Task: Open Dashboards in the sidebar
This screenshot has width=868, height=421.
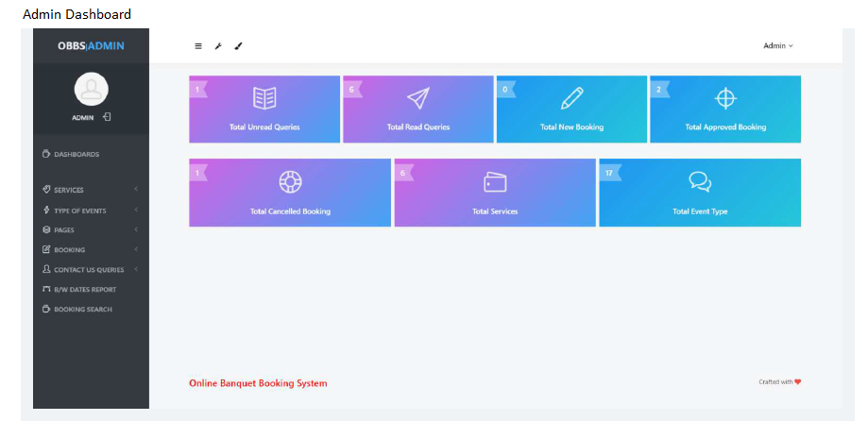Action: pos(91,154)
